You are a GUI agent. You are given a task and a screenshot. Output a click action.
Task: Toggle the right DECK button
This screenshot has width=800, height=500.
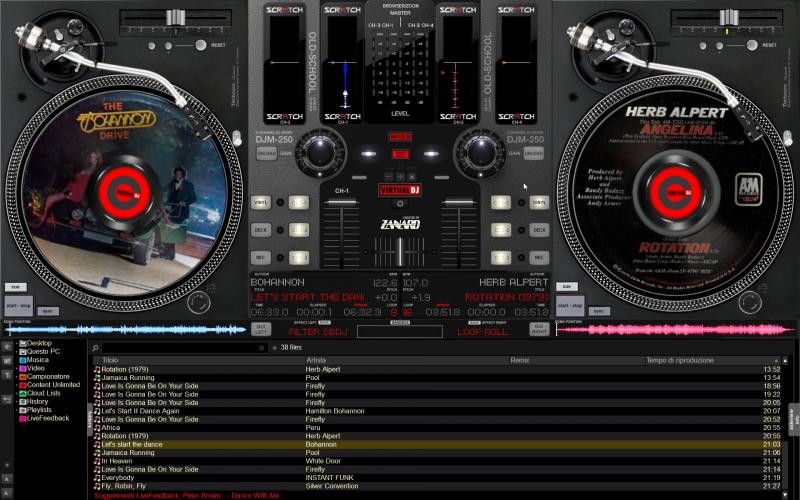[x=539, y=230]
